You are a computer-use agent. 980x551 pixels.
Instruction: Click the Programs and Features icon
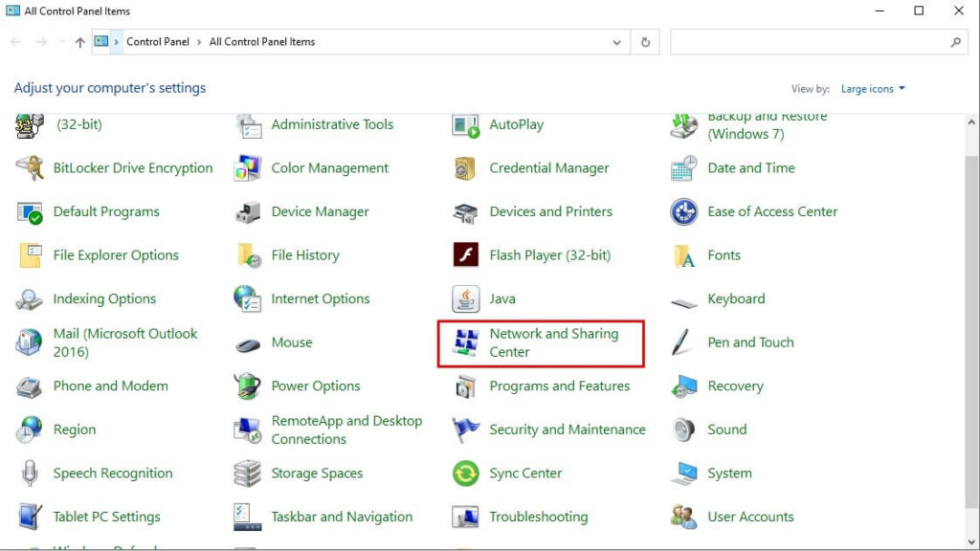465,386
